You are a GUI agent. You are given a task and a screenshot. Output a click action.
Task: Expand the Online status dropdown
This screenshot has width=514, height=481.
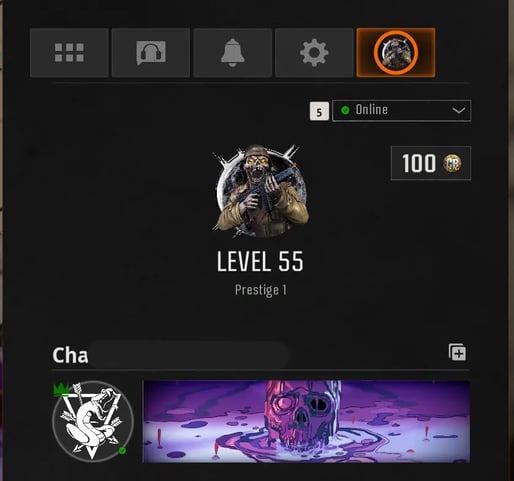[402, 110]
